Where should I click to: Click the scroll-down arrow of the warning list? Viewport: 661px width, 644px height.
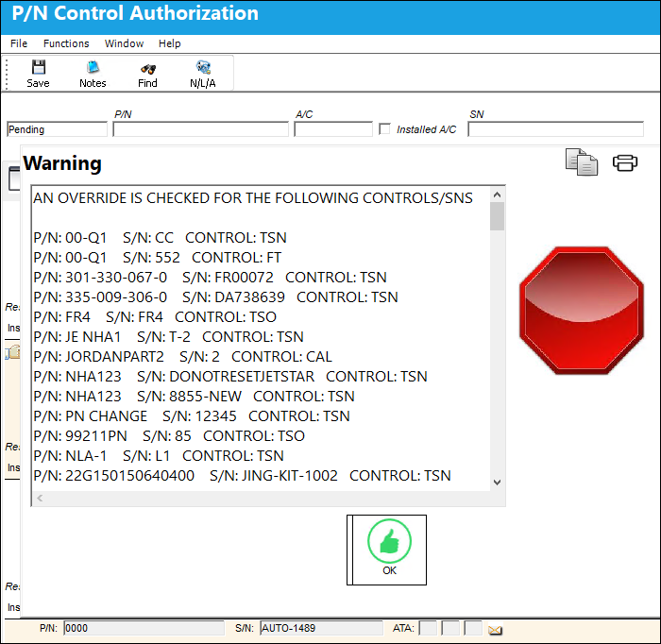coord(497,483)
